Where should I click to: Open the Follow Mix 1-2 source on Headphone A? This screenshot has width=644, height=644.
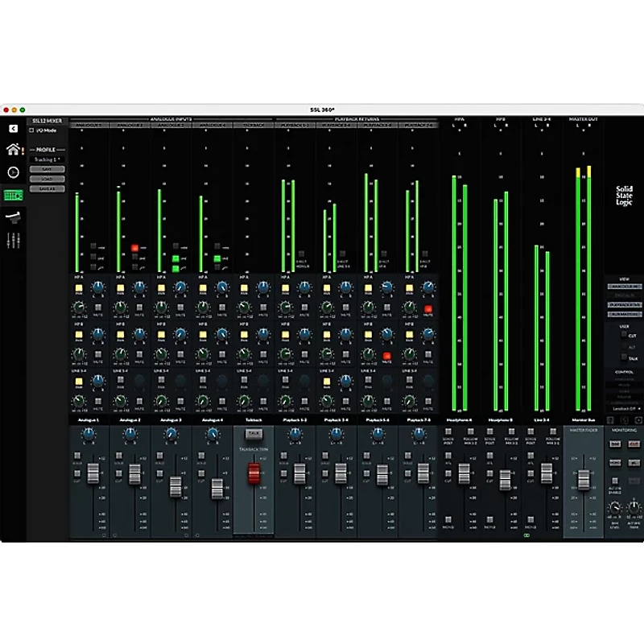[x=470, y=431]
